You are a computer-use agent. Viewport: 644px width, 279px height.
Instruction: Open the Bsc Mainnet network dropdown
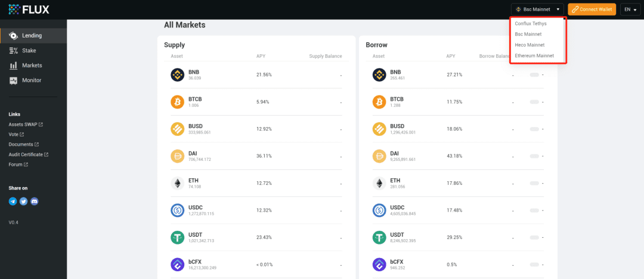tap(537, 9)
